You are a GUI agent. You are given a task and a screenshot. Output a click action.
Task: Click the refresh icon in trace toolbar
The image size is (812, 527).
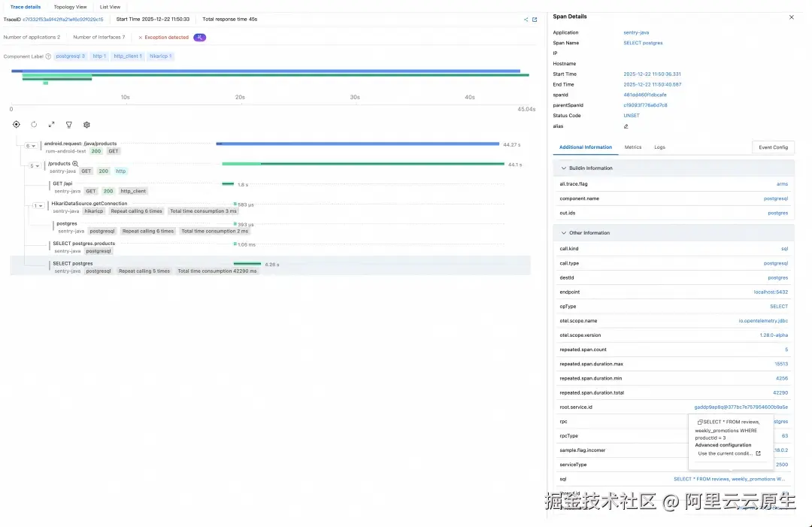[x=34, y=124]
